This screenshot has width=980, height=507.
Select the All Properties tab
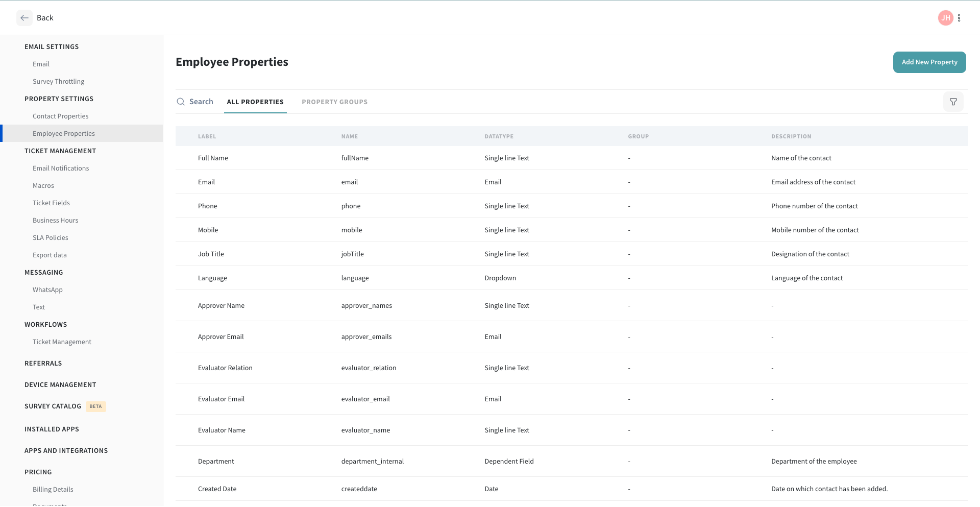coord(255,102)
